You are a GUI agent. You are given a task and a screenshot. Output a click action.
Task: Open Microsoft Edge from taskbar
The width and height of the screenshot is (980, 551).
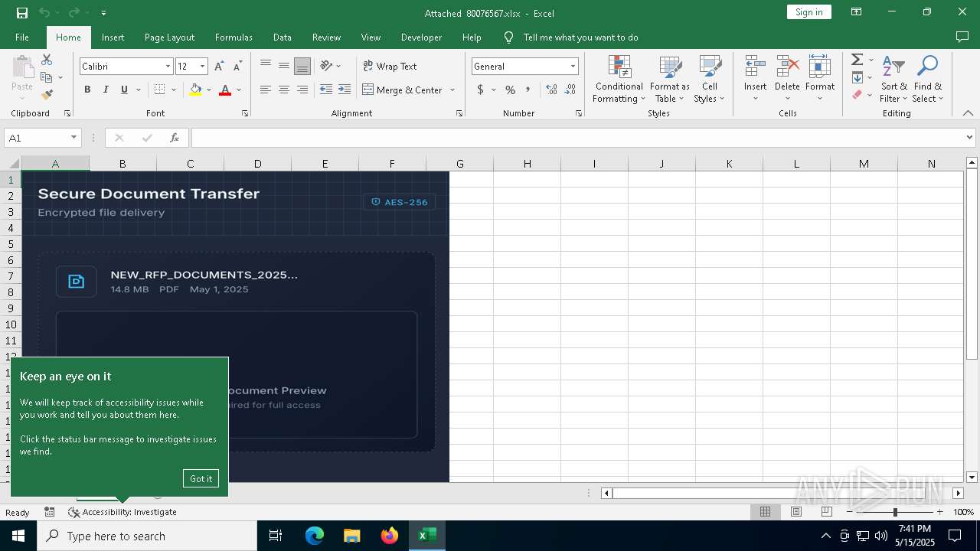pyautogui.click(x=315, y=536)
